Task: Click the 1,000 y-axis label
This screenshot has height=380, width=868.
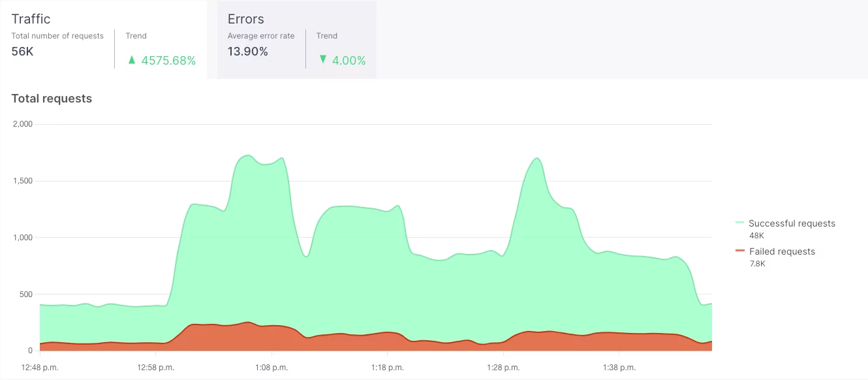Action: coord(22,238)
